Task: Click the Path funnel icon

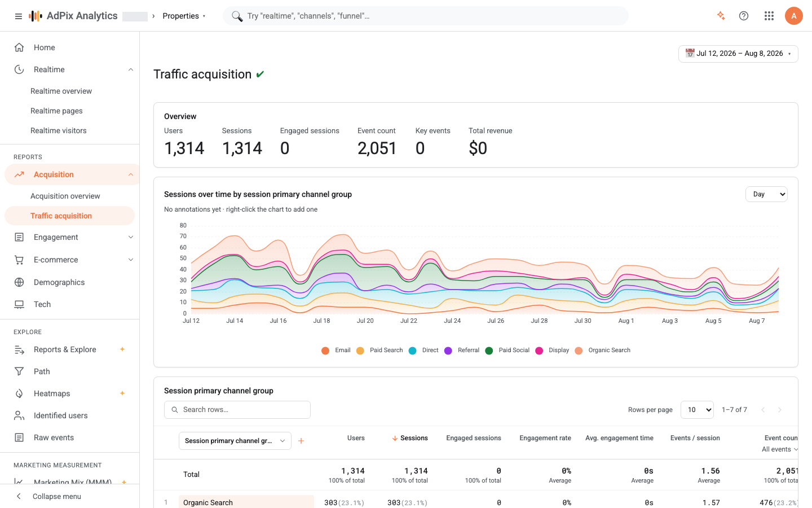Action: click(x=19, y=371)
